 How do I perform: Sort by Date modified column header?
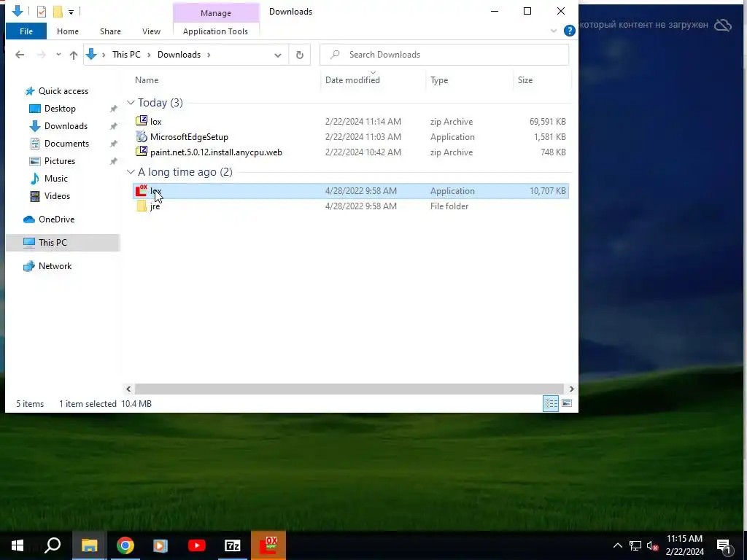point(352,80)
